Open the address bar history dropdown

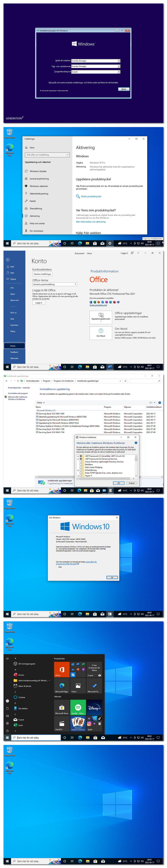(120, 381)
